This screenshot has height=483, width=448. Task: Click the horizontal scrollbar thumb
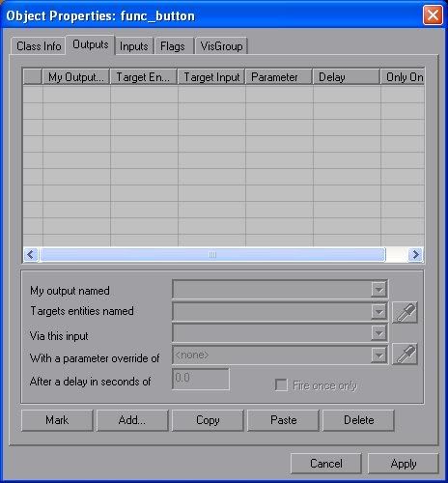[212, 255]
